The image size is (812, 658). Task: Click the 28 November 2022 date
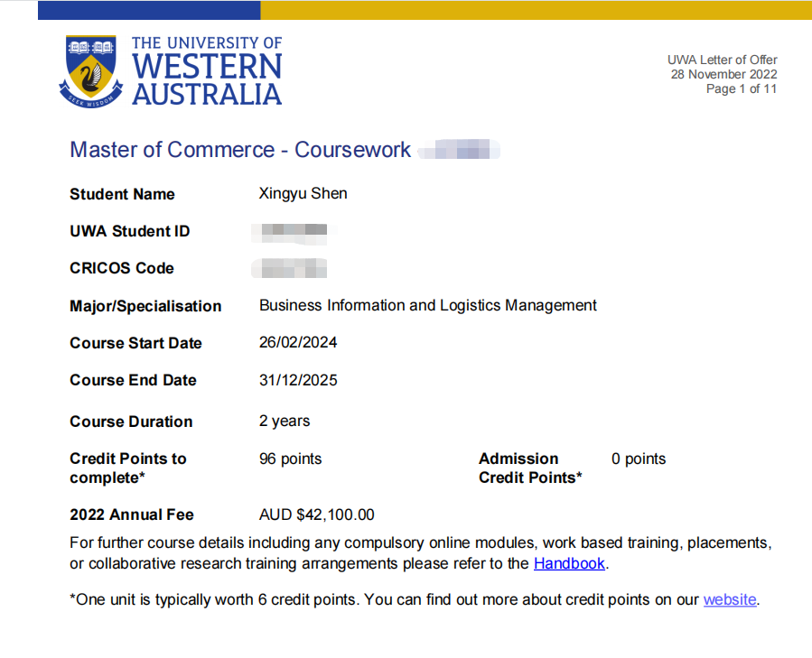(x=723, y=74)
